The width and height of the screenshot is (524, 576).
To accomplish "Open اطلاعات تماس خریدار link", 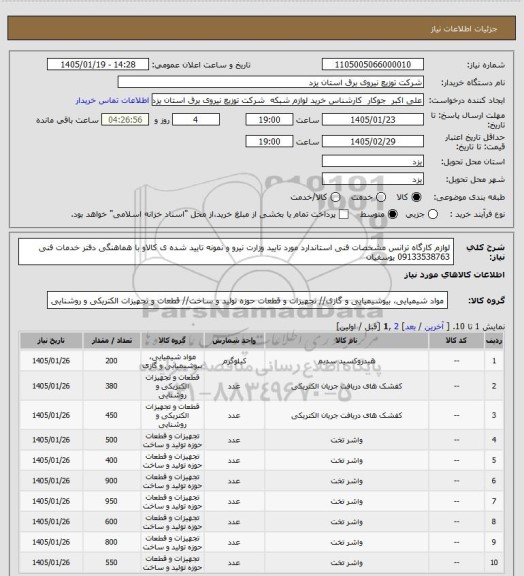I will coord(112,100).
